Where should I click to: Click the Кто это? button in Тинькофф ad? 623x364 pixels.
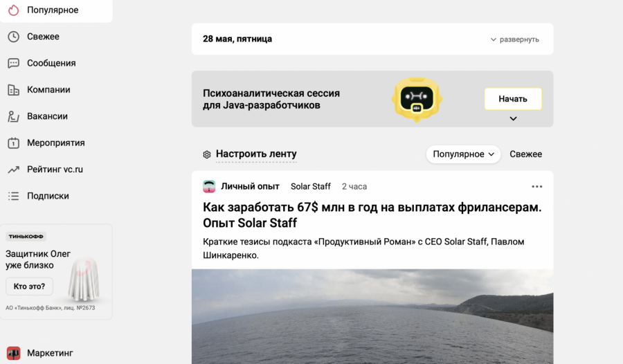coord(29,286)
